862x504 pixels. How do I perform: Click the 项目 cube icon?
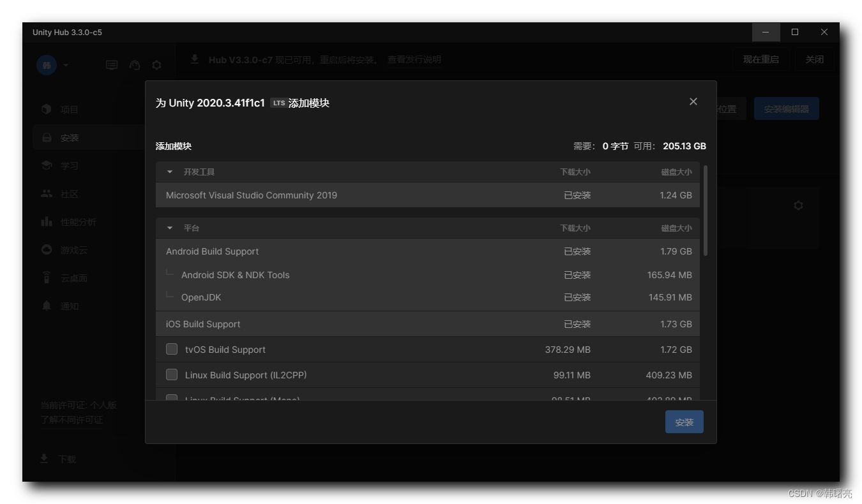point(47,109)
